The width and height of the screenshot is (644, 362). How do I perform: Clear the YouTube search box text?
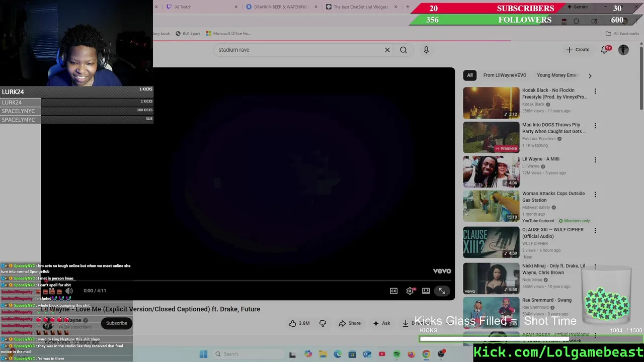pos(387,50)
